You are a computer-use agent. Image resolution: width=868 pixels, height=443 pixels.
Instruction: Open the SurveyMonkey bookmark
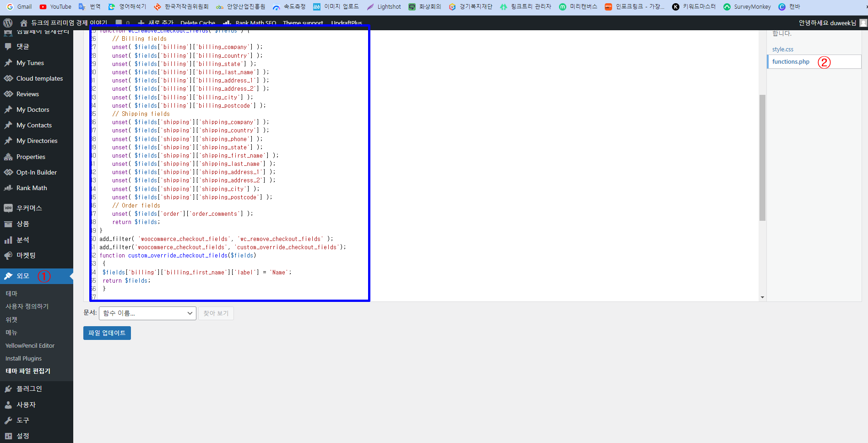pos(747,6)
